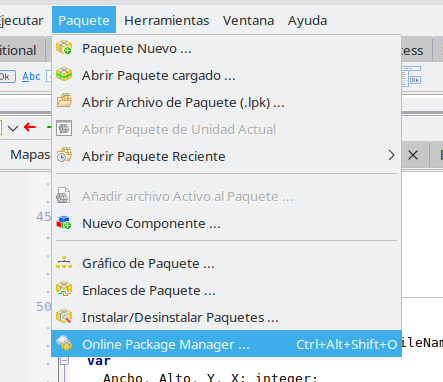443x382 pixels.
Task: Click line number 50 in gutter
Action: pyautogui.click(x=44, y=307)
